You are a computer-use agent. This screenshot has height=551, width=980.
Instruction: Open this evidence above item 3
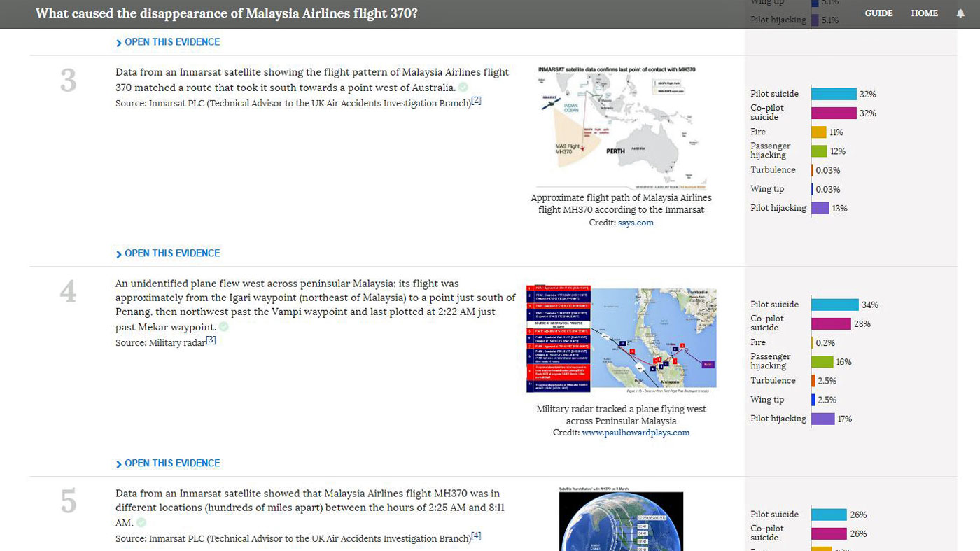click(168, 42)
